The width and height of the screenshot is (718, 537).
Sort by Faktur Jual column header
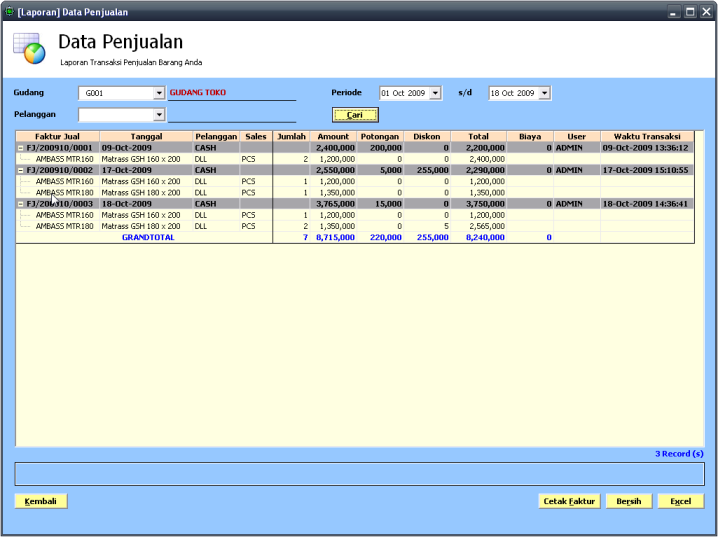(58, 136)
